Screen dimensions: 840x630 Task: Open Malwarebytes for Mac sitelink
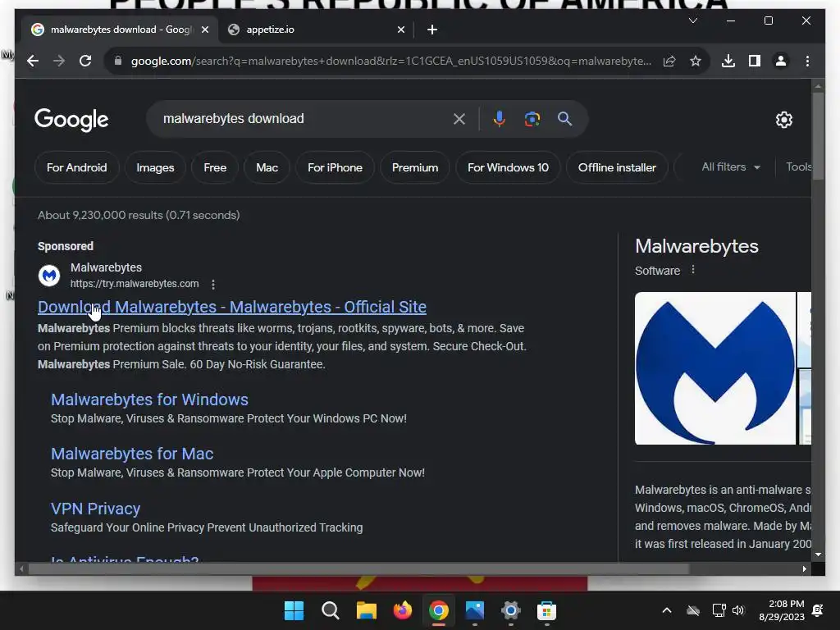tap(132, 454)
